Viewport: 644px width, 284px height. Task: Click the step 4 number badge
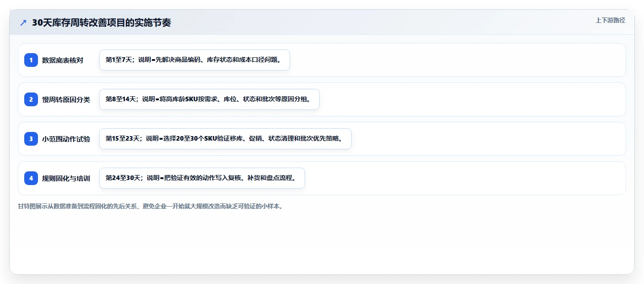pyautogui.click(x=31, y=178)
